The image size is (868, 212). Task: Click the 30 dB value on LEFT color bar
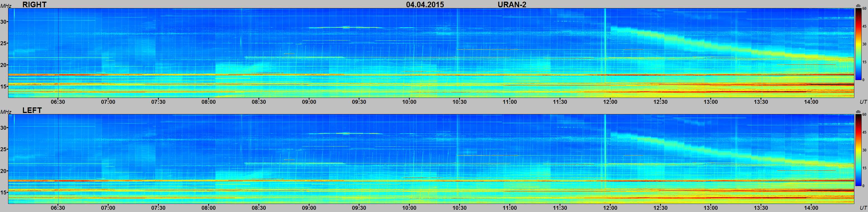coord(864,150)
